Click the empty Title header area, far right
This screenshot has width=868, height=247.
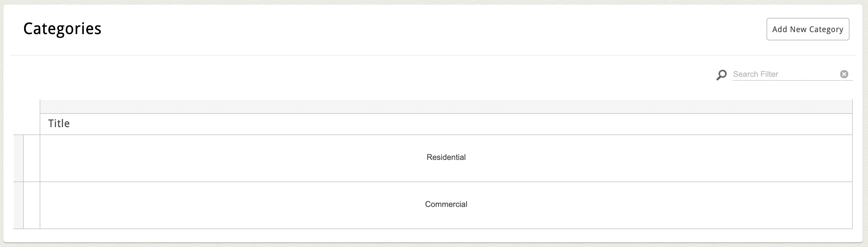coord(775,124)
